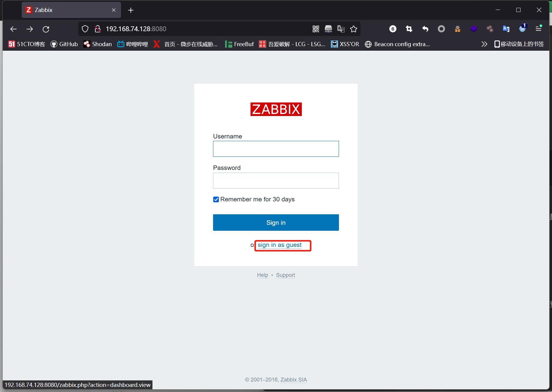Show more bookmarks with the double chevron
The height and width of the screenshot is (392, 552).
[x=484, y=44]
